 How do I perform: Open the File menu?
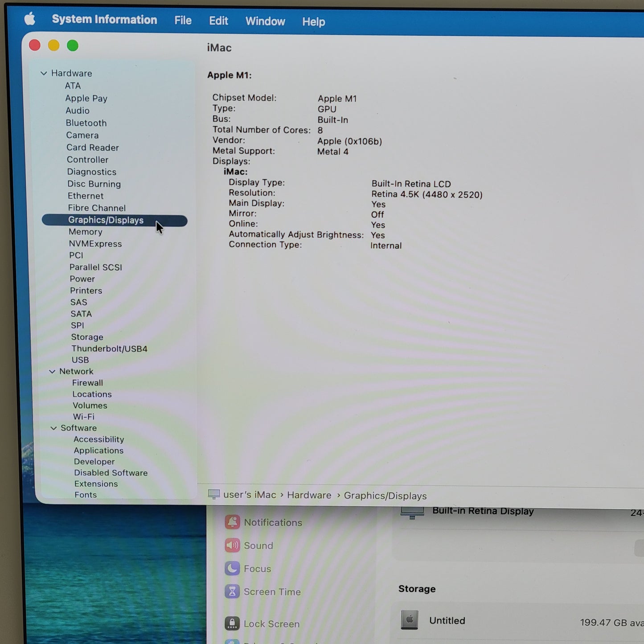183,21
